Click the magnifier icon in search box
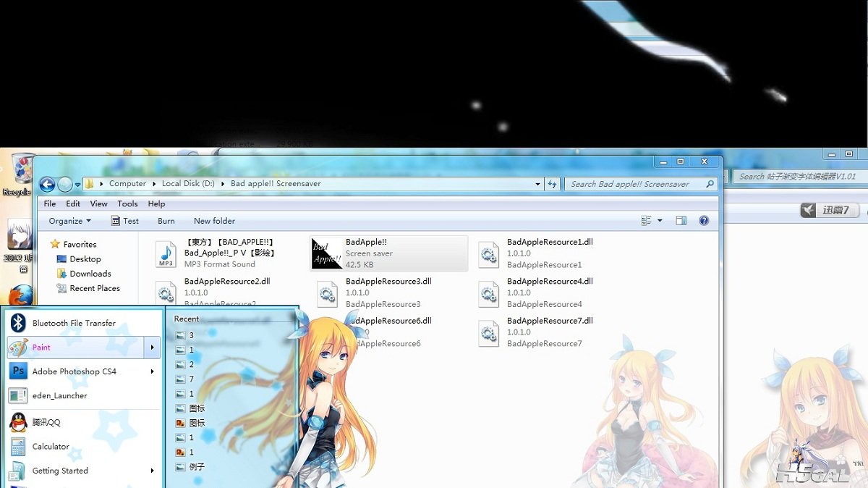The height and width of the screenshot is (488, 868). (x=710, y=184)
